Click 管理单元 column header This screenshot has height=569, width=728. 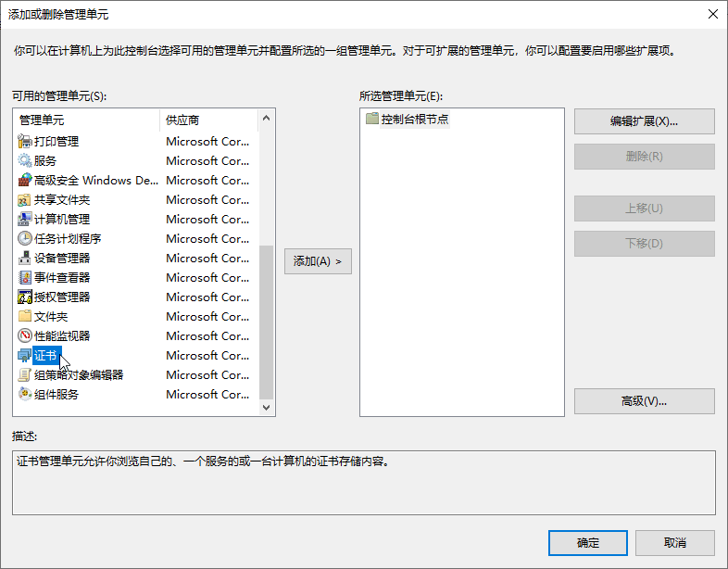click(86, 120)
